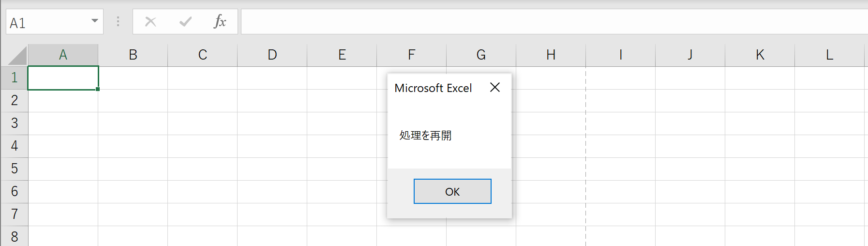The image size is (868, 246).
Task: Select row 5 header
Action: pos(15,169)
